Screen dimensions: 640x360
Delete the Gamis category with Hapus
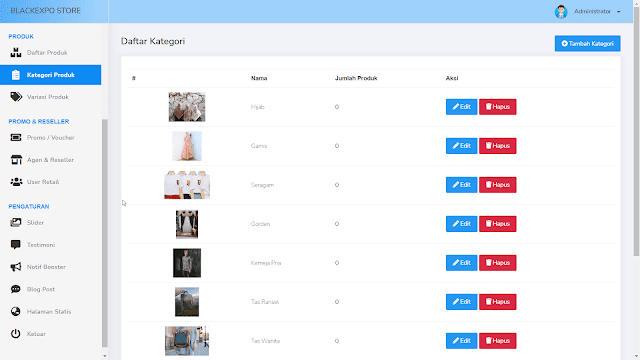tap(498, 146)
